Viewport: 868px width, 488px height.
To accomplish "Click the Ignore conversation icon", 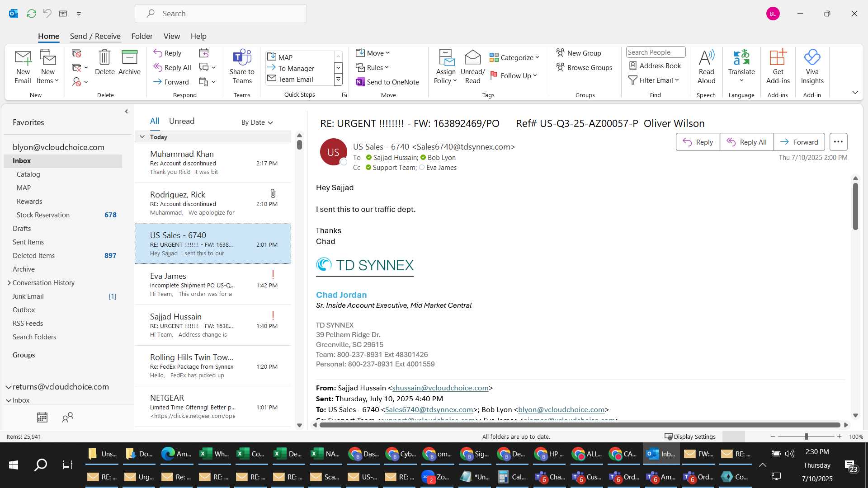I will coord(76,53).
